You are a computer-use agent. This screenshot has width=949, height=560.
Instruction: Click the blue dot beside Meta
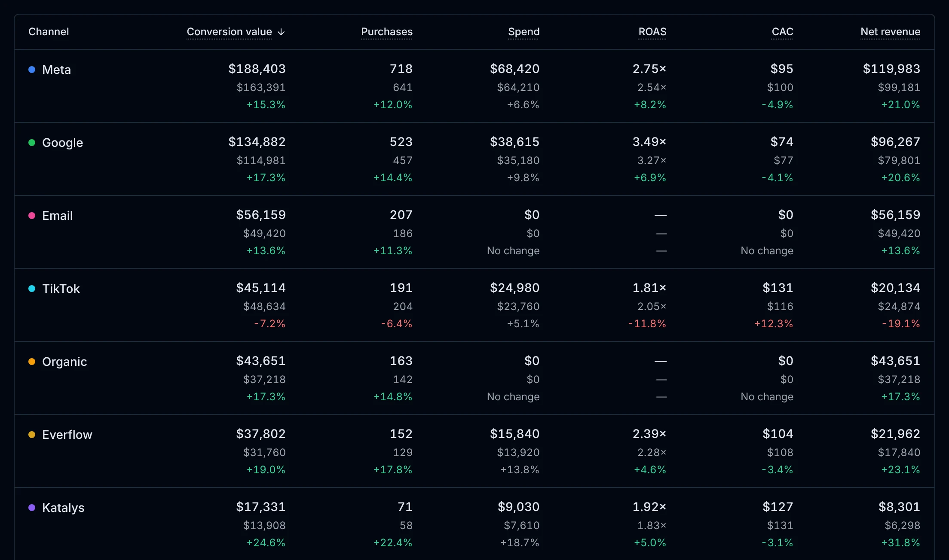(x=32, y=70)
